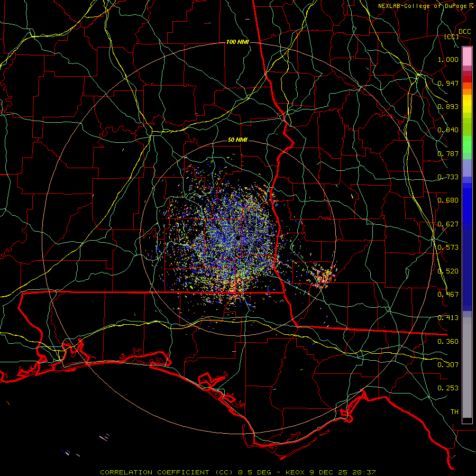
Task: Click the 0.787 legend value
Action: [448, 153]
